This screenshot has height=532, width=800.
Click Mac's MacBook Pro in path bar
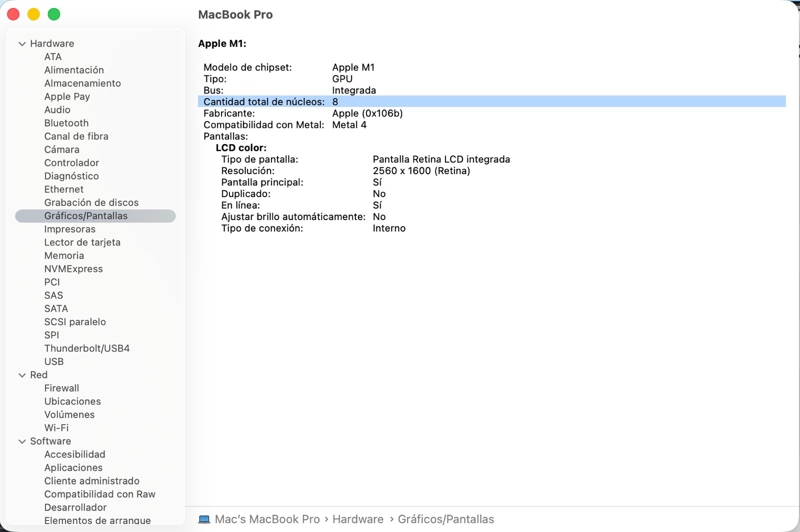point(267,519)
